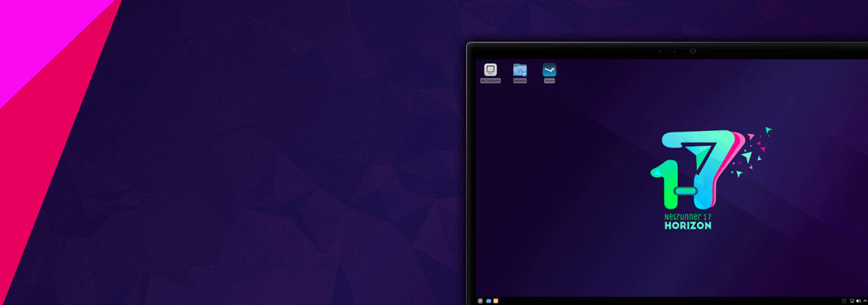This screenshot has height=305, width=868.
Task: Click an empty area of the taskbar
Action: (665, 301)
